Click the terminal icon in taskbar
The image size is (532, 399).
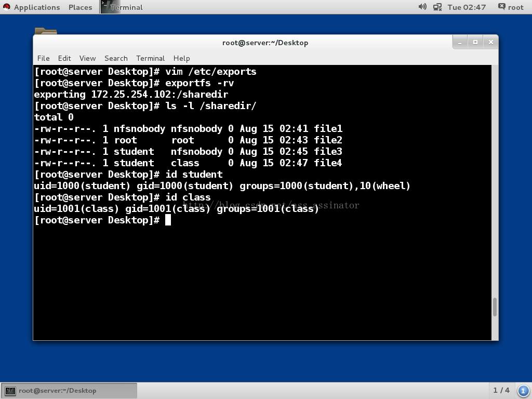click(x=10, y=391)
